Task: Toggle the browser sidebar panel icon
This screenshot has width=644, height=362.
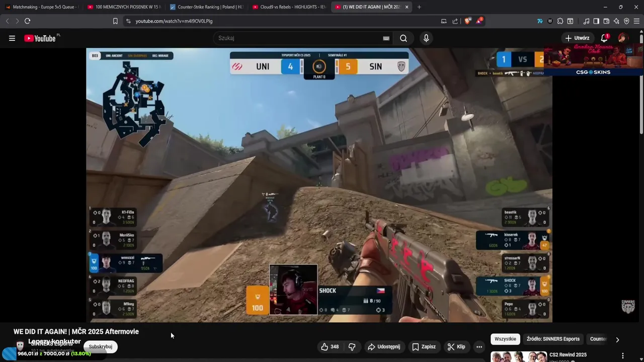Action: point(596,21)
